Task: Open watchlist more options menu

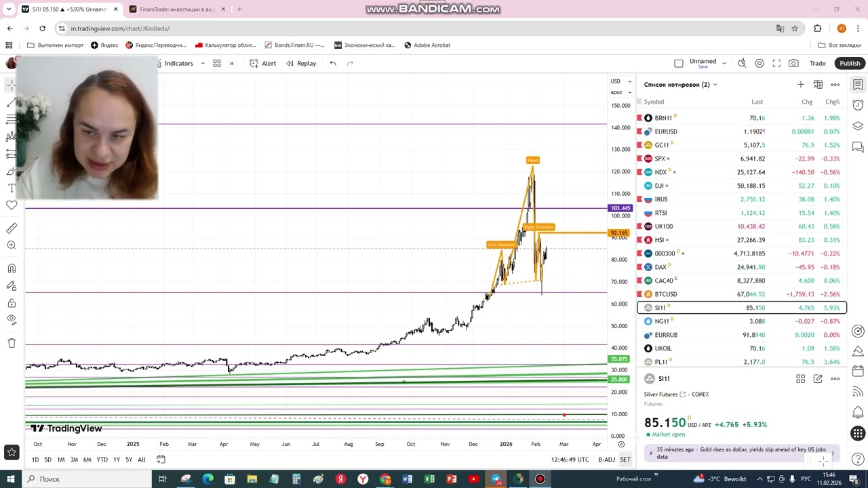Action: point(835,84)
